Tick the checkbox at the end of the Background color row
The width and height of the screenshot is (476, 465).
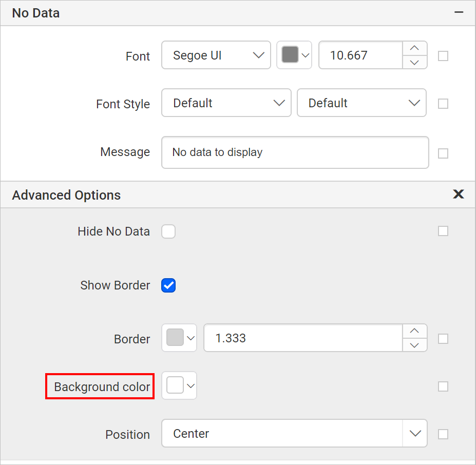click(443, 386)
